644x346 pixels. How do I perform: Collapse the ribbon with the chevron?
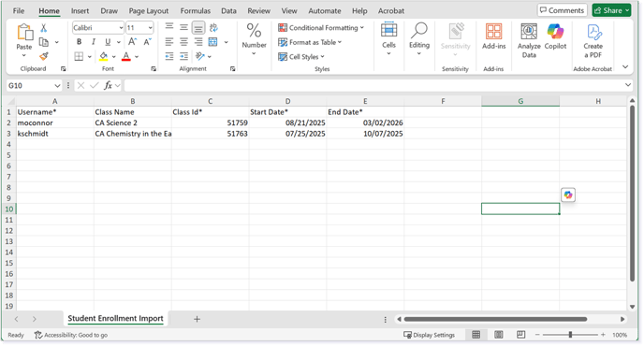[625, 67]
